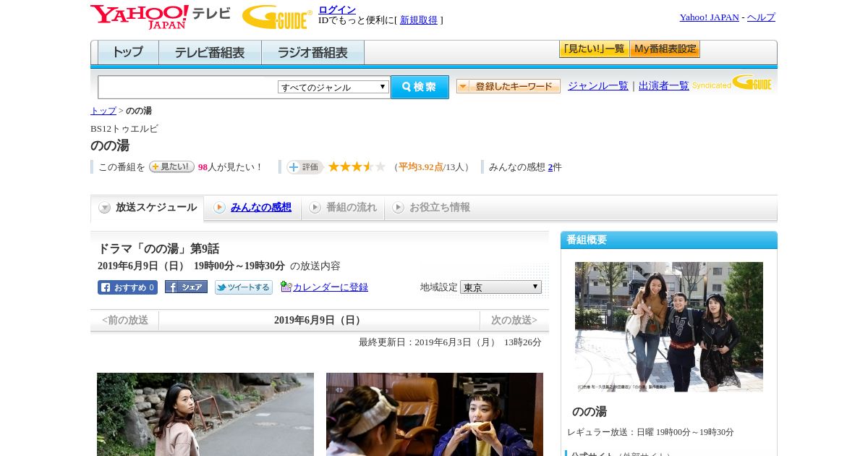Click the Facebook シェア button
Screen dimensions: 868x456
(x=186, y=287)
